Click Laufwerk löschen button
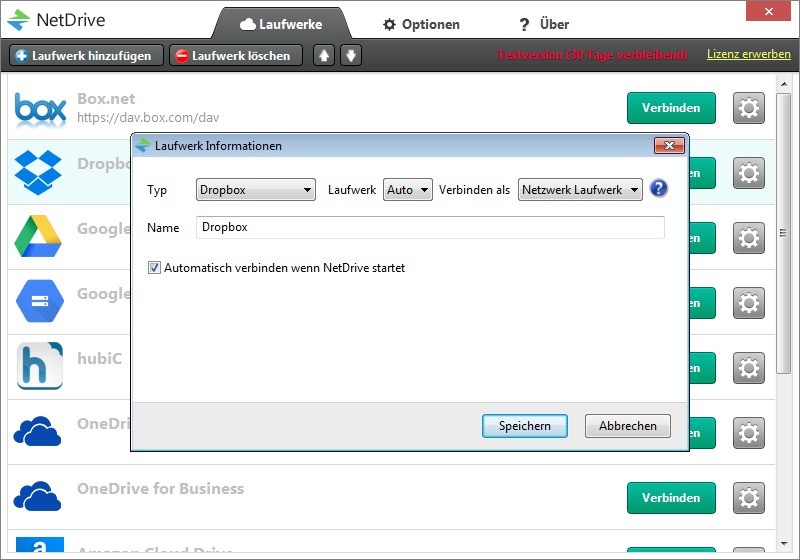 click(x=236, y=55)
